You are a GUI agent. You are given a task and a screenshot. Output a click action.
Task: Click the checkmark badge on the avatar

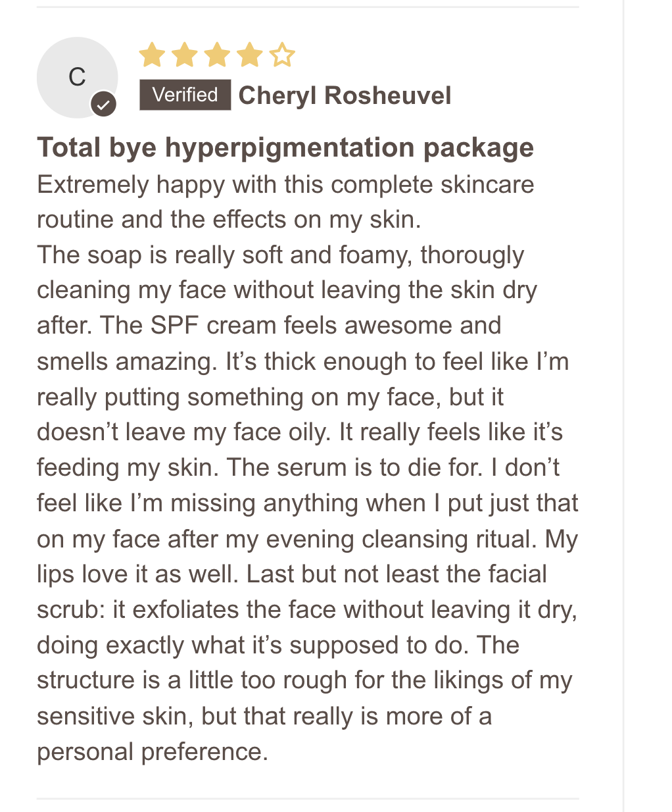(x=103, y=104)
